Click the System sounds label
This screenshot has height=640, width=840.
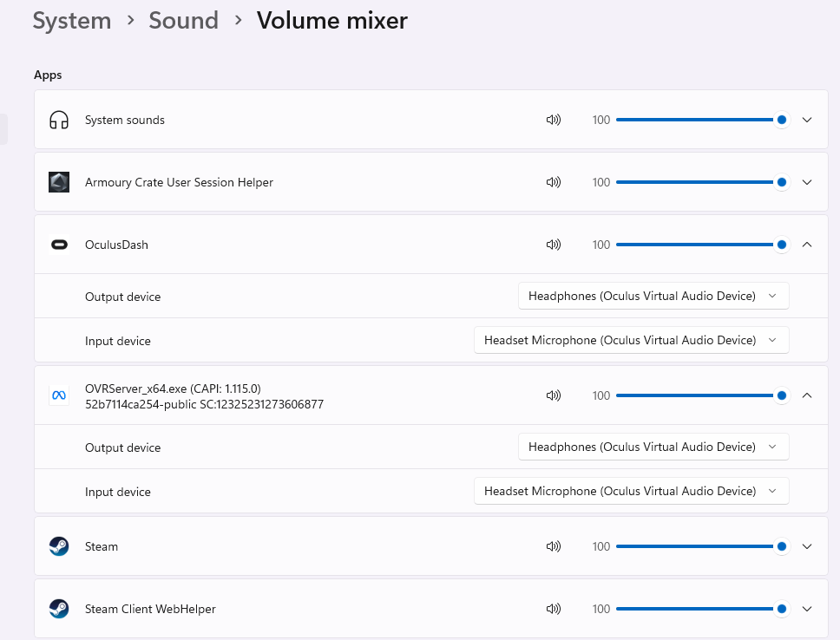125,120
